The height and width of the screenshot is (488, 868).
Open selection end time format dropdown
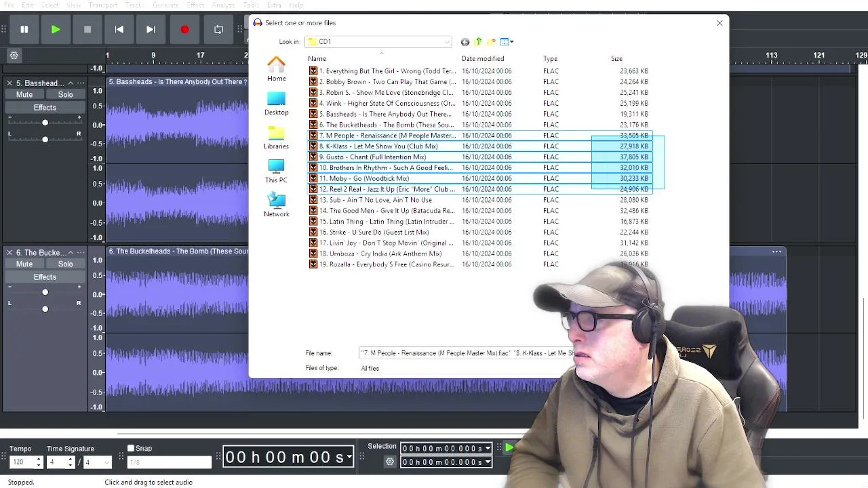pos(488,462)
